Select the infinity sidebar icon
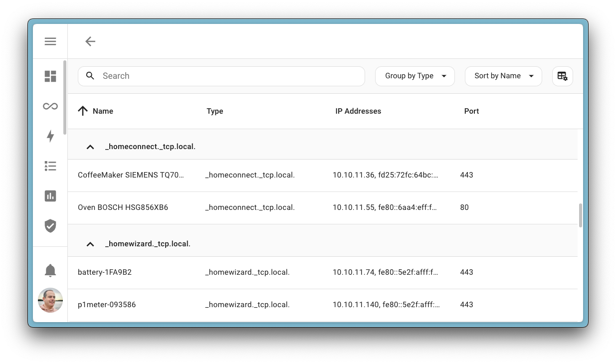 click(50, 106)
